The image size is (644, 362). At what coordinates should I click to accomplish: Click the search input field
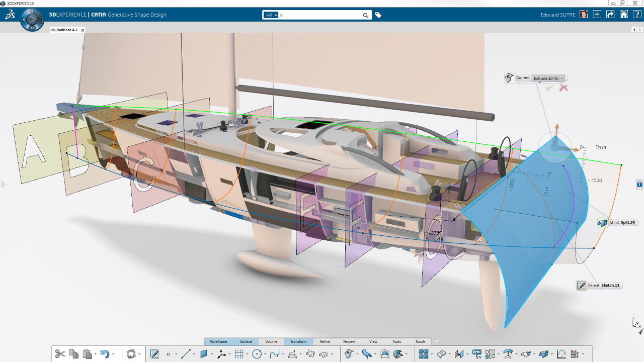click(x=321, y=15)
